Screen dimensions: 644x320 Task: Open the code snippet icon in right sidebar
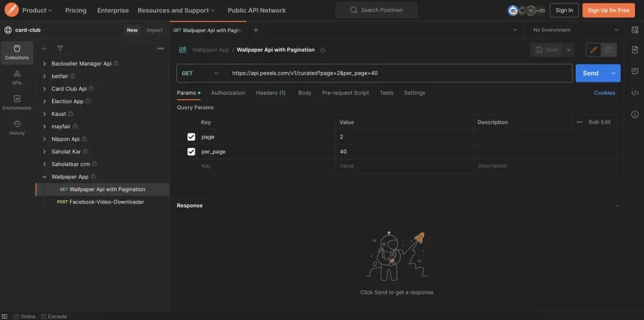tap(634, 93)
